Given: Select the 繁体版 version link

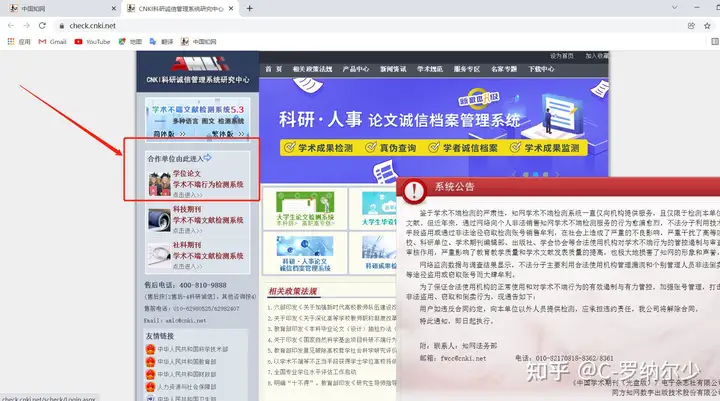Looking at the screenshot, I should (228, 134).
